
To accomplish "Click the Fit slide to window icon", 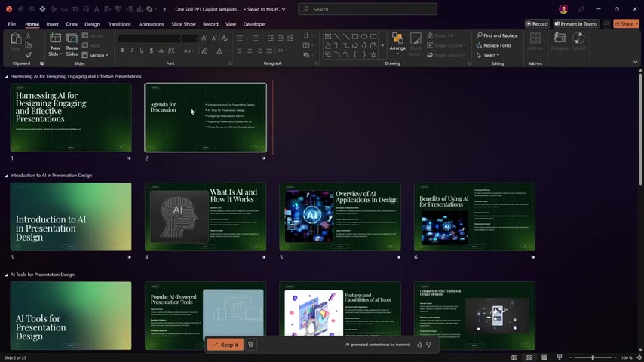I will [x=639, y=358].
